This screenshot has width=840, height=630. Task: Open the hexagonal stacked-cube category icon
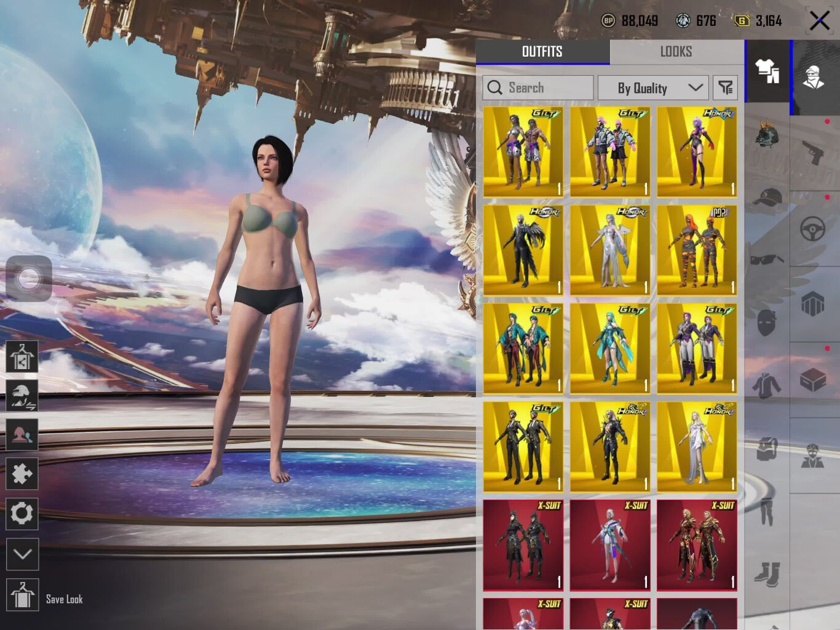[x=813, y=303]
